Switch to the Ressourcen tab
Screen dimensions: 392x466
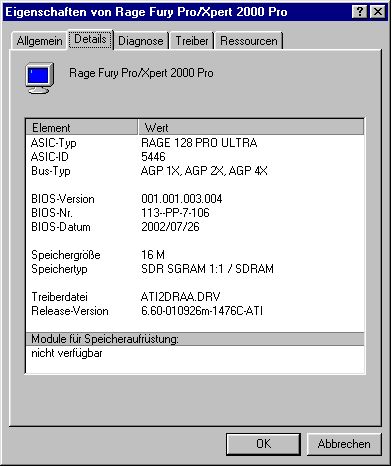point(249,41)
